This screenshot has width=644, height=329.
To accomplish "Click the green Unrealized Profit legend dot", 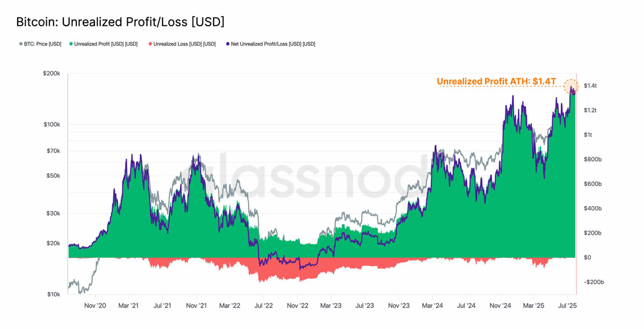I will pyautogui.click(x=71, y=44).
